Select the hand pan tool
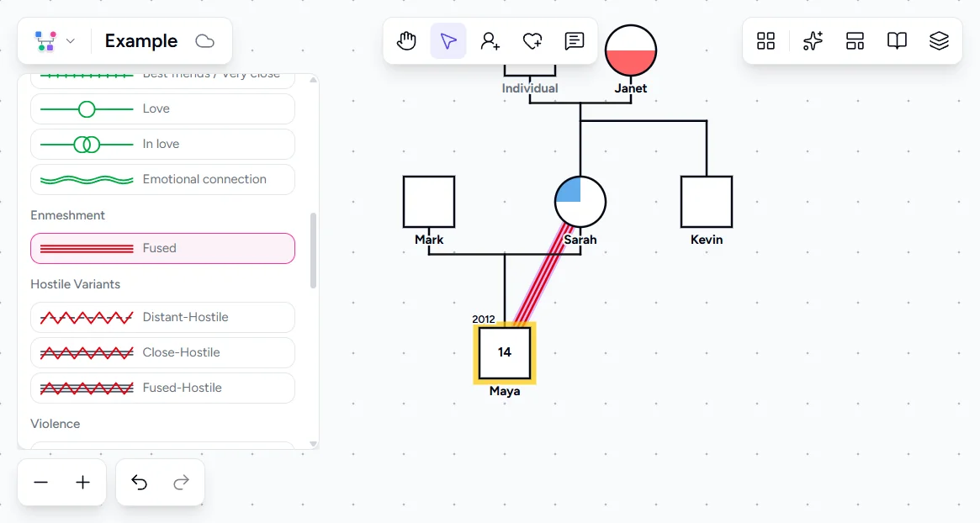The width and height of the screenshot is (980, 523). click(x=406, y=41)
